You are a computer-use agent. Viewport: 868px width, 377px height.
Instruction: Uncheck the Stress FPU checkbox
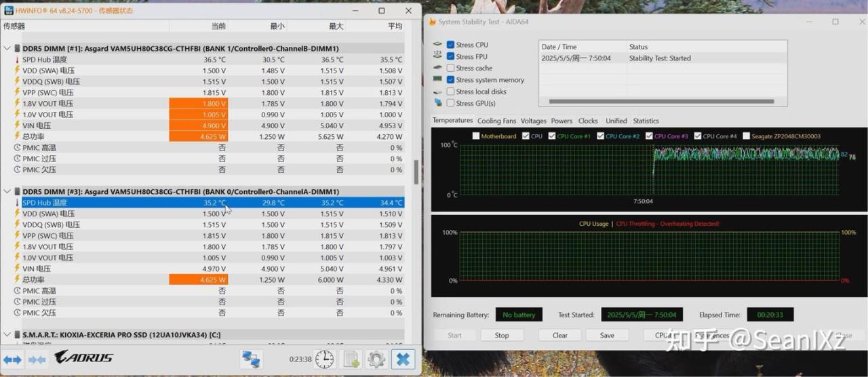[450, 56]
